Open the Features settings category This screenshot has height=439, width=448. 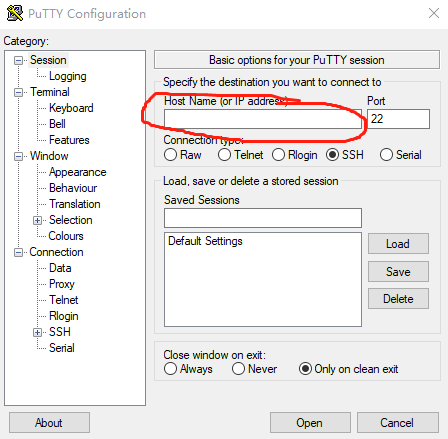(69, 140)
